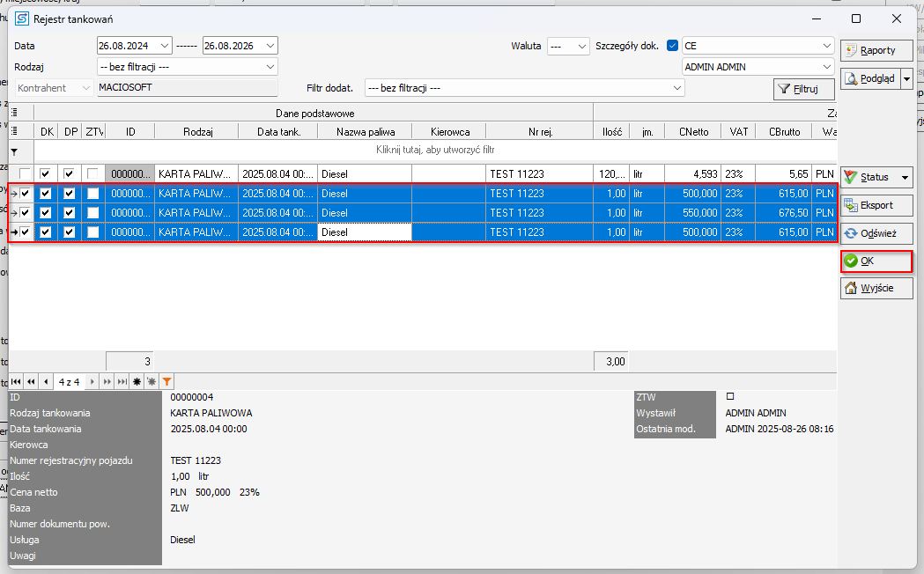The width and height of the screenshot is (924, 574).
Task: Click the orange filter funnel icon
Action: [x=167, y=382]
